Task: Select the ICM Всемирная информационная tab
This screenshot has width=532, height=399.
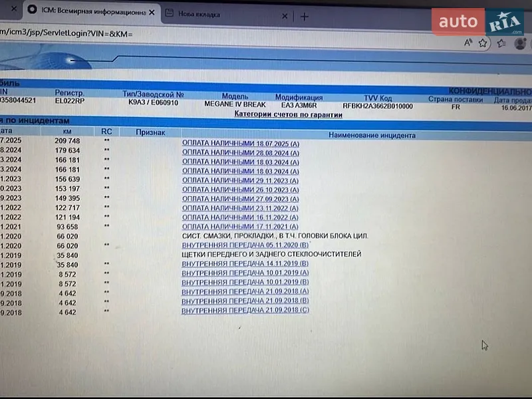Action: tap(93, 11)
